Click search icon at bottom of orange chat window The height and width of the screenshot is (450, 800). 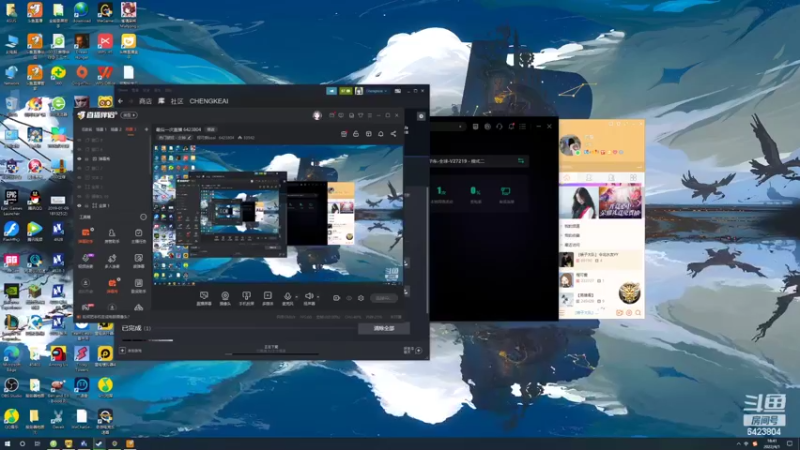(x=638, y=313)
